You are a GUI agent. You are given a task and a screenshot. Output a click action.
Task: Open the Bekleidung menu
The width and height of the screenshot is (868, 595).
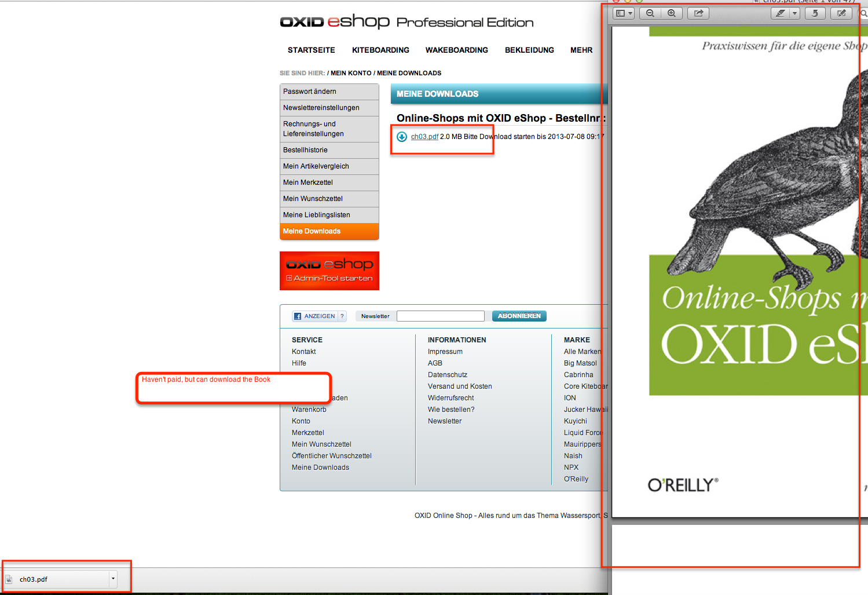529,50
